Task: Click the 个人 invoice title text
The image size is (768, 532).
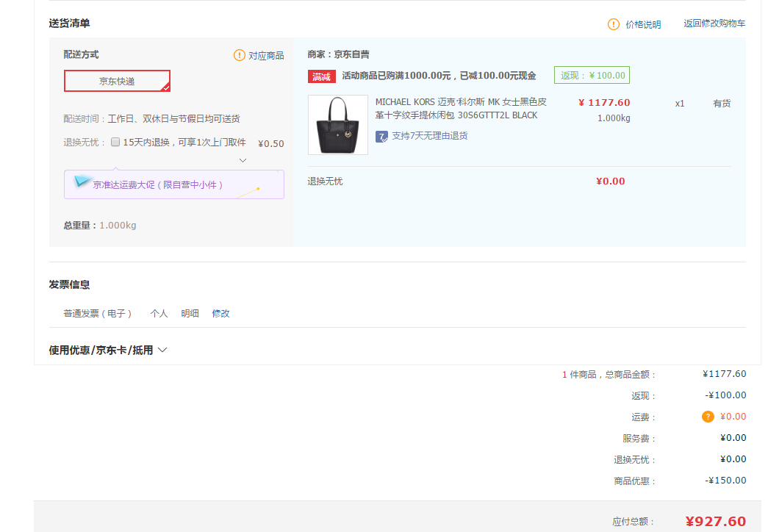Action: (159, 314)
